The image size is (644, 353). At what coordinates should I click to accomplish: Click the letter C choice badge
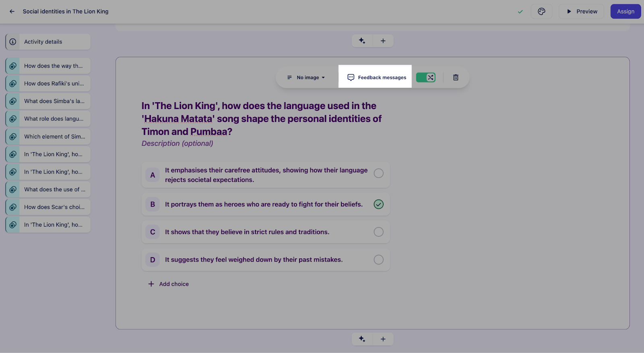[153, 232]
